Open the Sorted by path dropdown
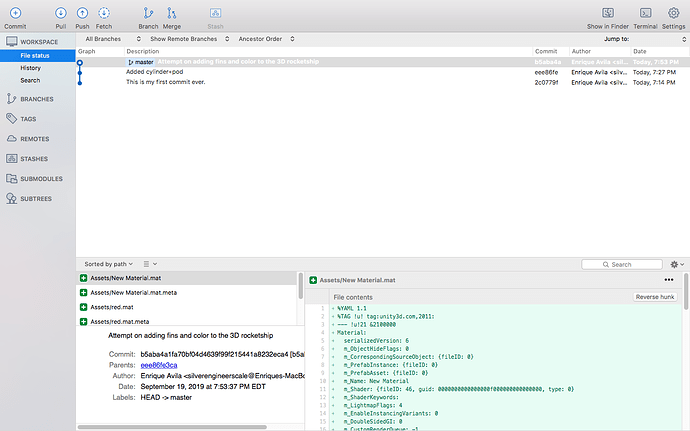The height and width of the screenshot is (431, 690). point(109,264)
